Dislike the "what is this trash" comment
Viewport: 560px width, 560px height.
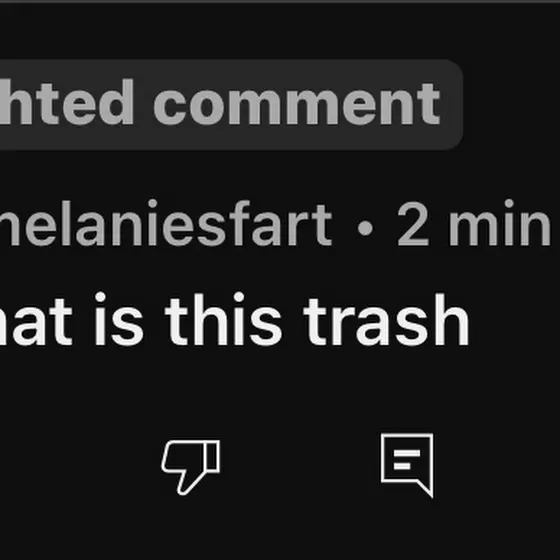click(x=191, y=467)
